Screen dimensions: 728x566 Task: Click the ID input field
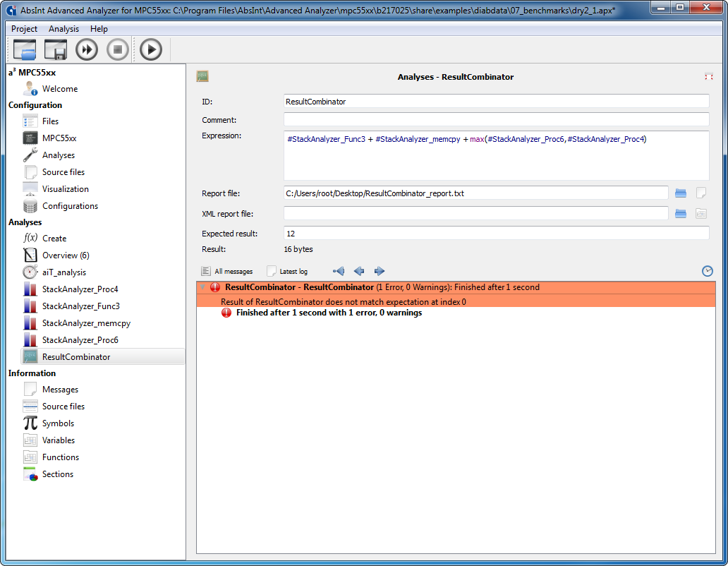(497, 102)
